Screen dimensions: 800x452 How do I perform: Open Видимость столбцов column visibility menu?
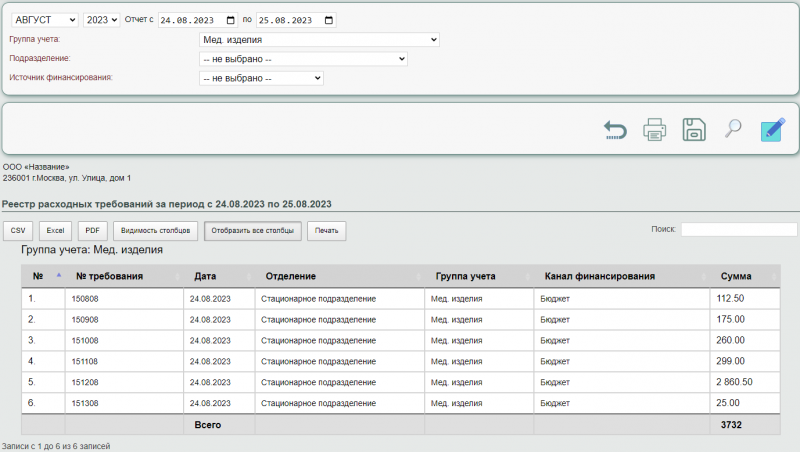pyautogui.click(x=155, y=231)
